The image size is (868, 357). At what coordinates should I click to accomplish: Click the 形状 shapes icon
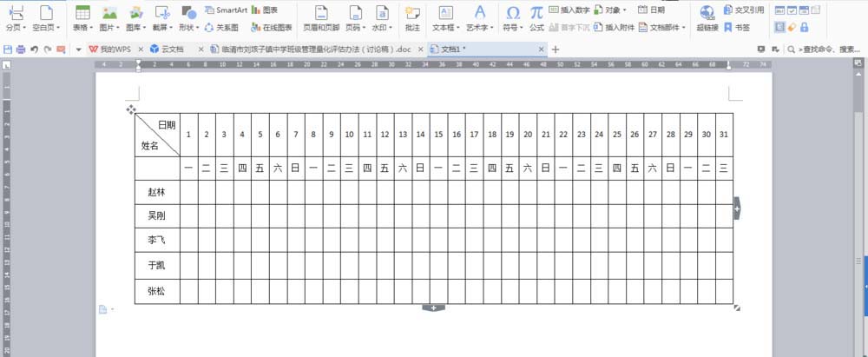coord(188,12)
